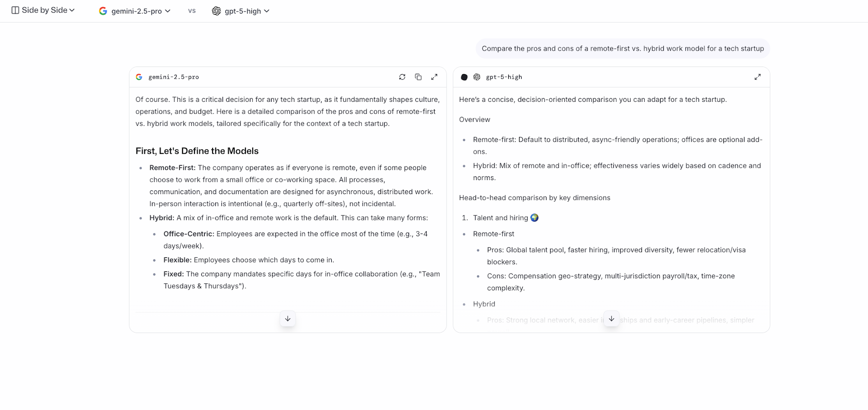868x410 pixels.
Task: Select the user prompt message bubble
Action: 623,48
